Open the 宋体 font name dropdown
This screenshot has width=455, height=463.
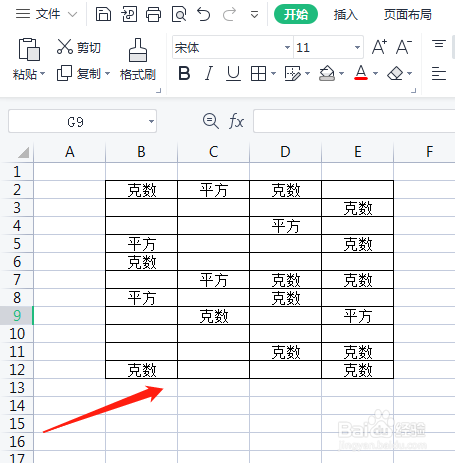click(287, 47)
